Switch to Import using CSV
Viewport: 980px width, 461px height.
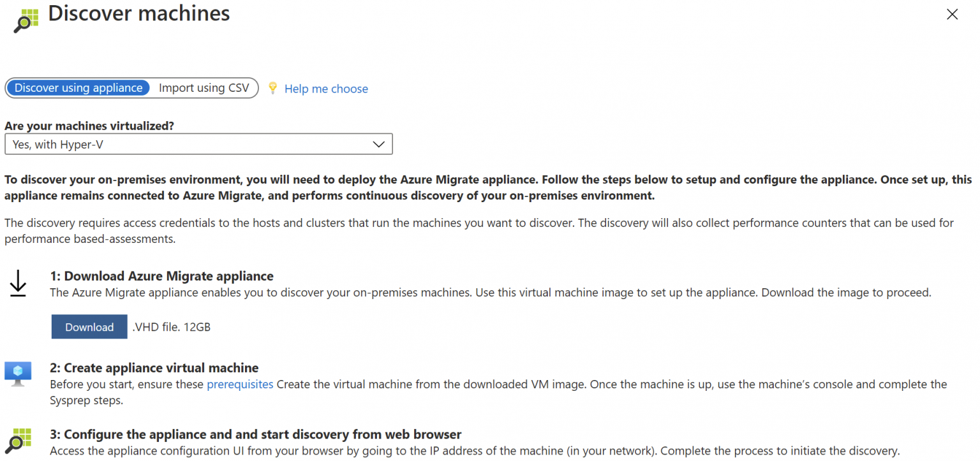click(204, 88)
